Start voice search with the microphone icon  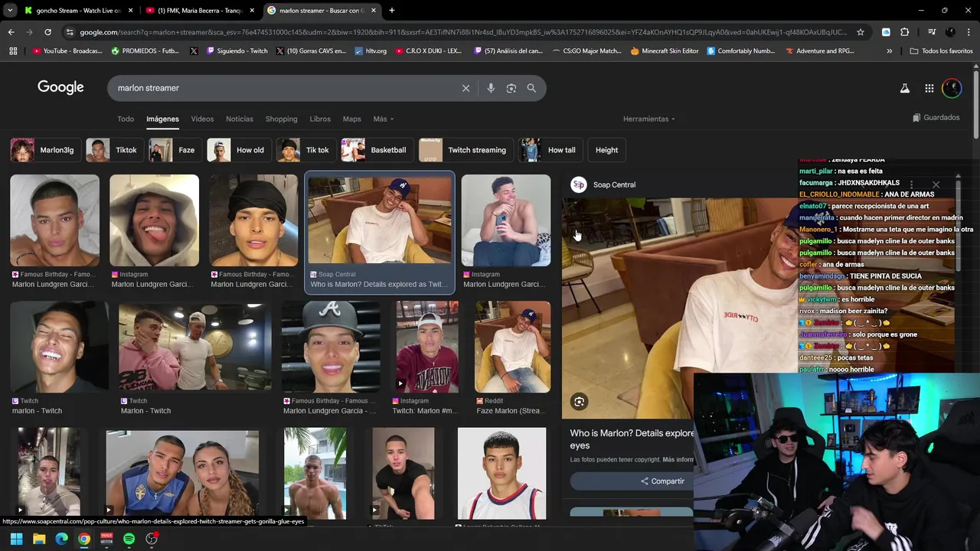pos(491,88)
